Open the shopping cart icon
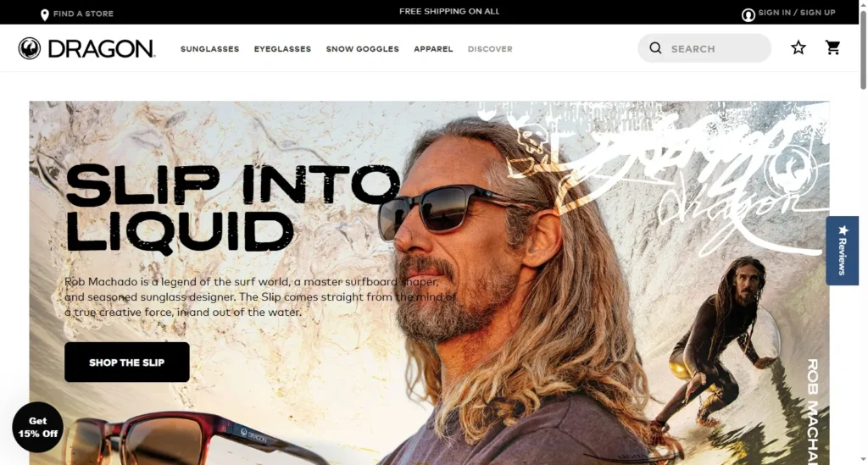The height and width of the screenshot is (465, 868). [832, 47]
